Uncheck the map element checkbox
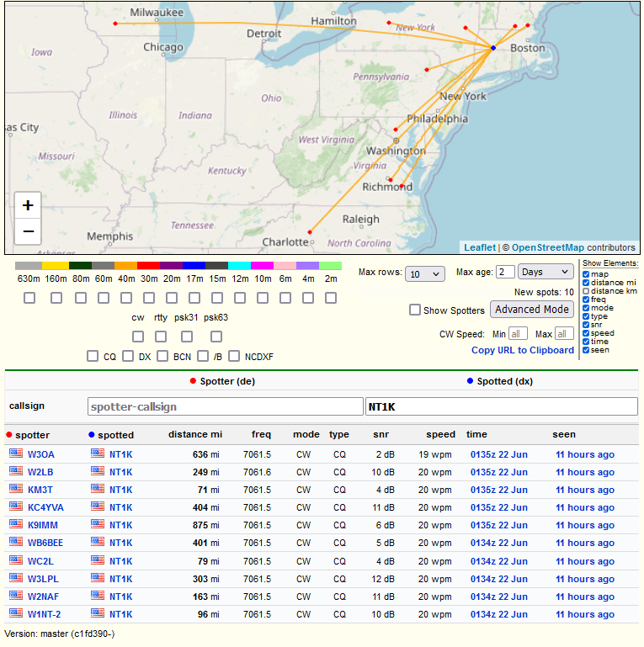 [x=586, y=274]
